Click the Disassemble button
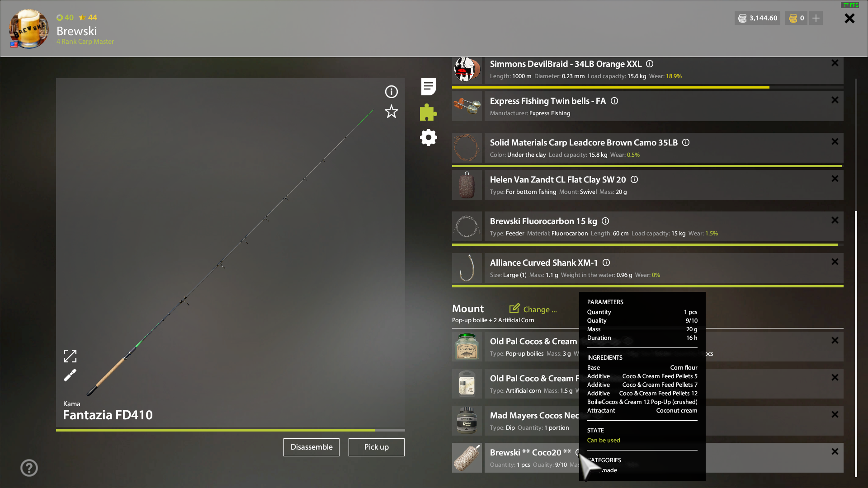The image size is (868, 488). tap(311, 447)
